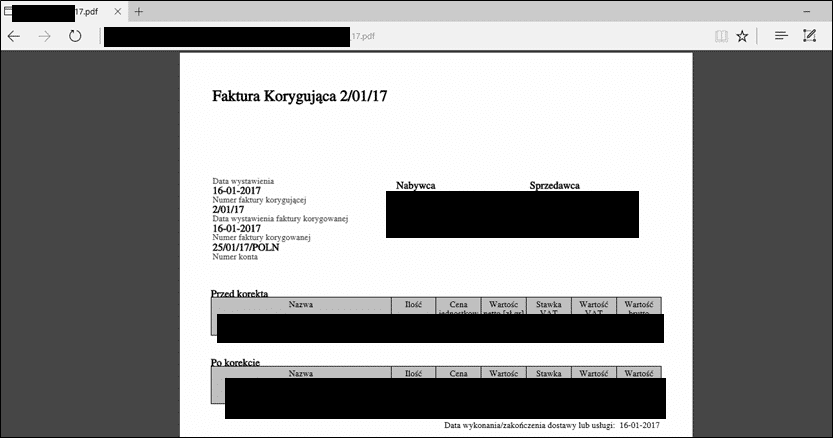This screenshot has width=833, height=438.
Task: Click value 2/01/17 under Numer faktury korygującej
Action: tap(228, 210)
